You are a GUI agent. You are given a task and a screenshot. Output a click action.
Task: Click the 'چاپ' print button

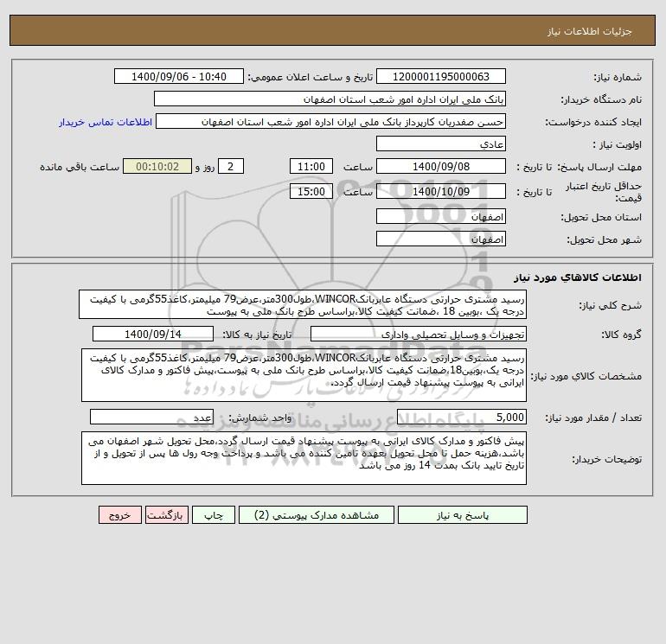(214, 515)
